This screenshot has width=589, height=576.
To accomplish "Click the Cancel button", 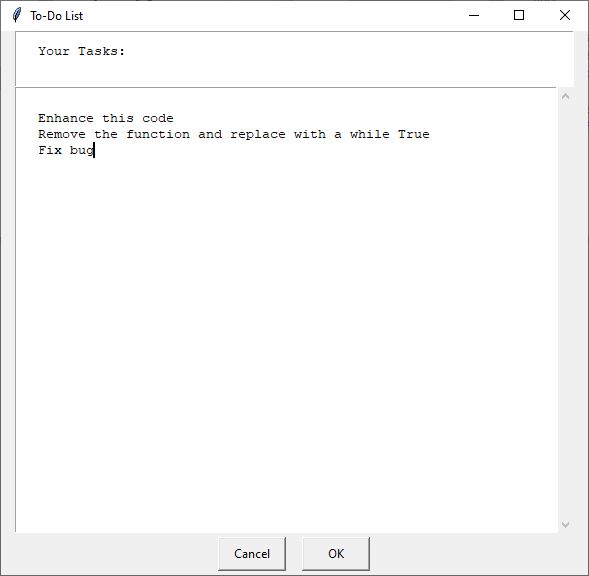I will point(252,553).
